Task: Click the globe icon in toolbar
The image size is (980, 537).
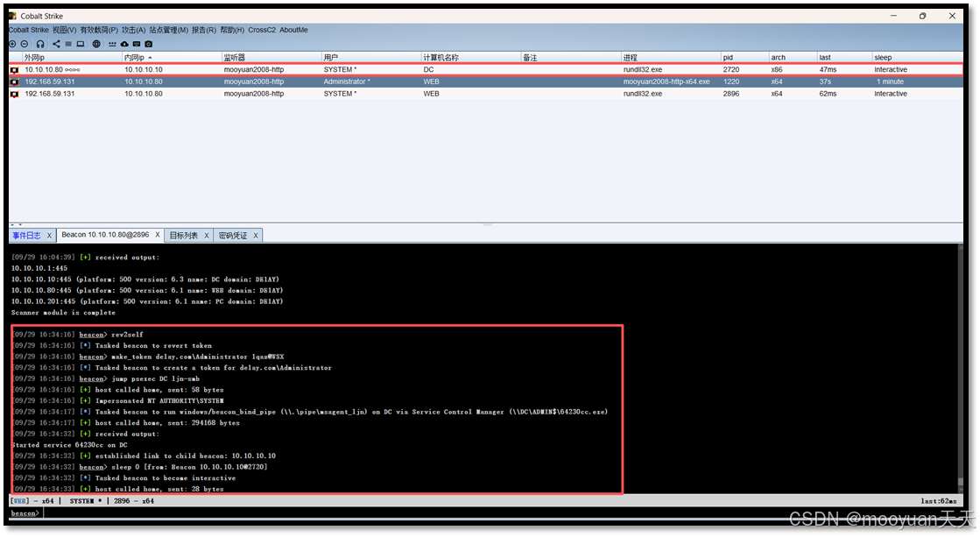Action: (96, 44)
